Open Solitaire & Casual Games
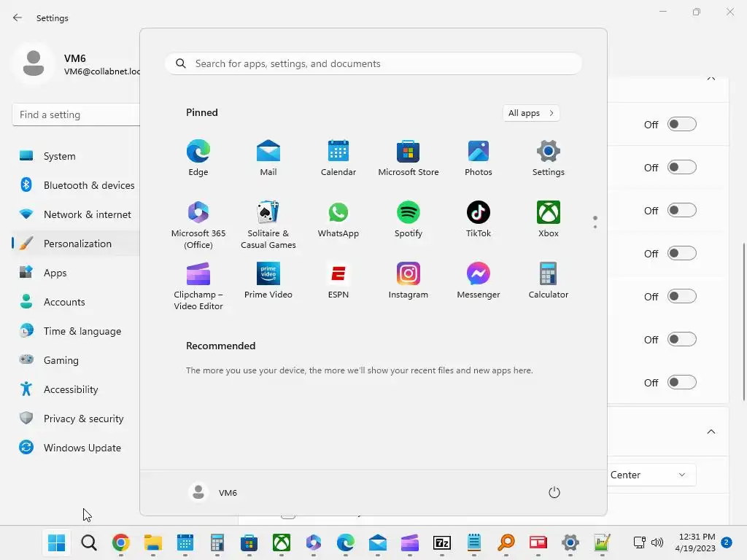 click(x=268, y=225)
